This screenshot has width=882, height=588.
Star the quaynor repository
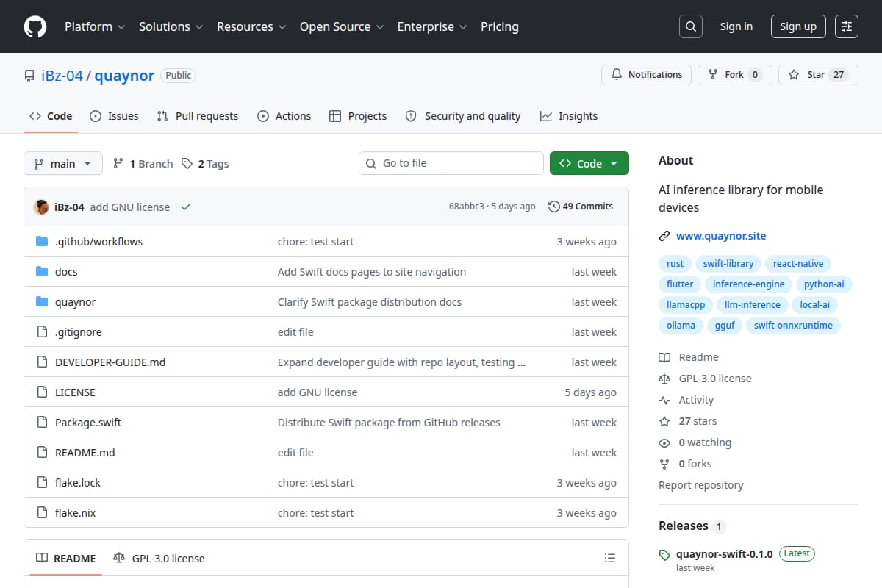pyautogui.click(x=818, y=75)
